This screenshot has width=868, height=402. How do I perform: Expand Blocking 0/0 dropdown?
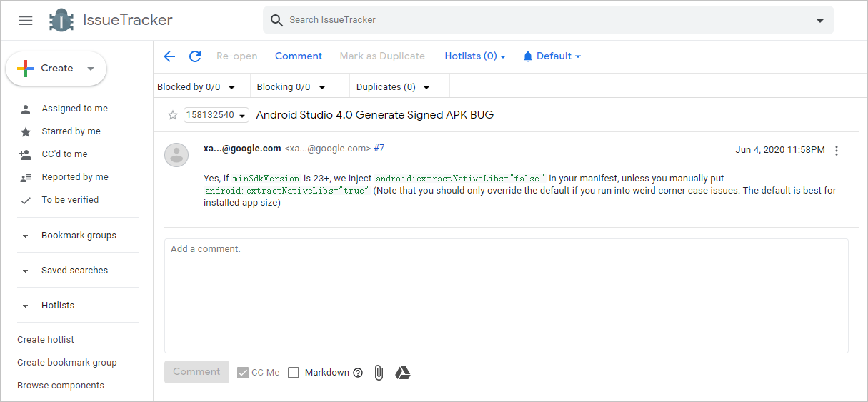(x=291, y=87)
